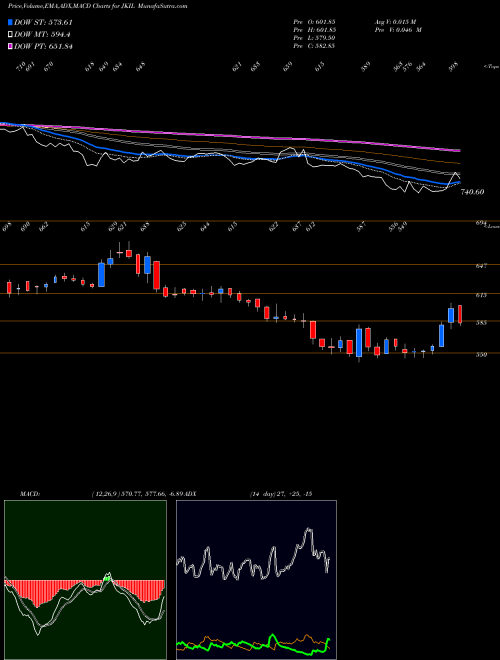Click the green MACD histogram chart panel

pos(85,580)
